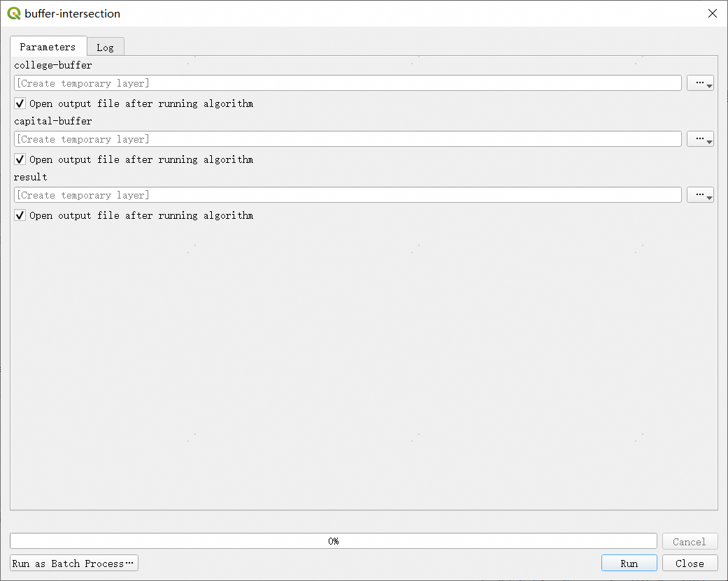The height and width of the screenshot is (581, 728).
Task: Open browse options for capital-buffer output
Action: tap(700, 139)
